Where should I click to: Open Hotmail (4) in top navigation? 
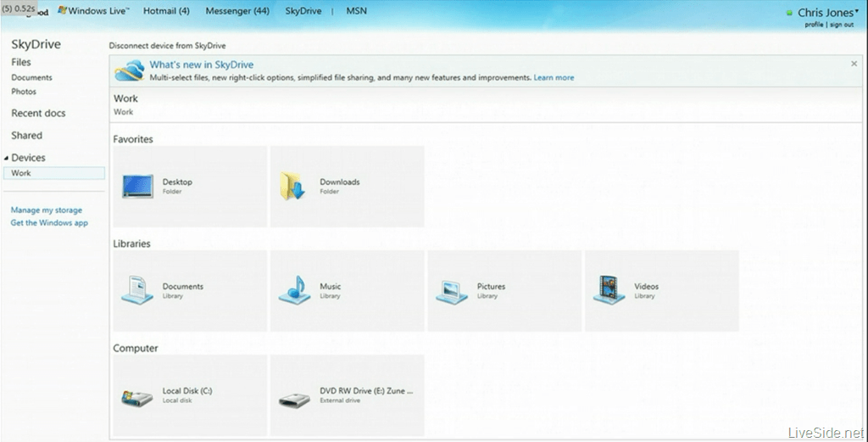(x=166, y=10)
